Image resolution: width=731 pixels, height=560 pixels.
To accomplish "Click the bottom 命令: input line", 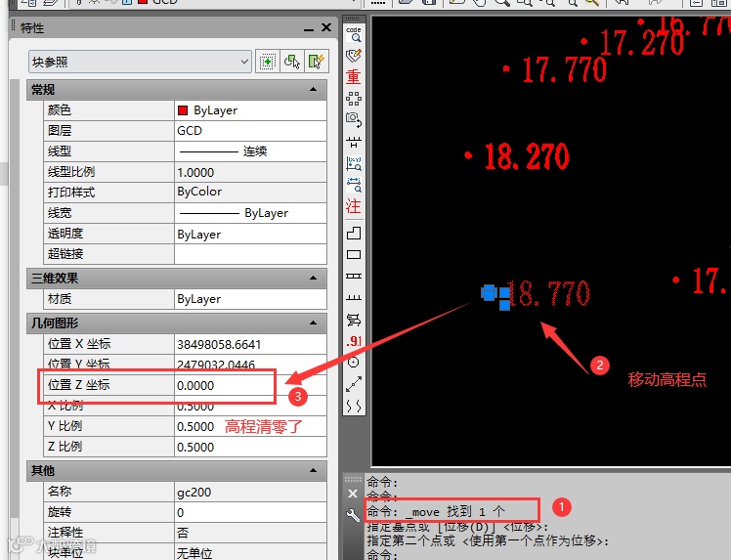I will coord(545,555).
